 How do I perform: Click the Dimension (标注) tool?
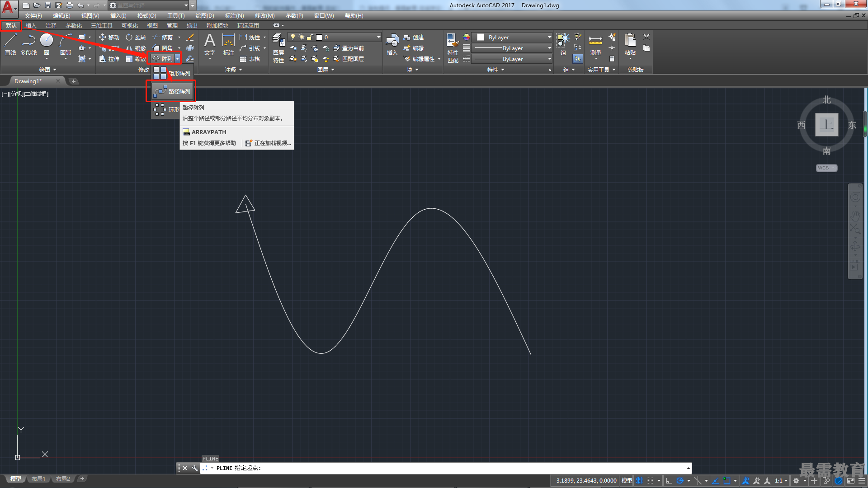pos(229,45)
